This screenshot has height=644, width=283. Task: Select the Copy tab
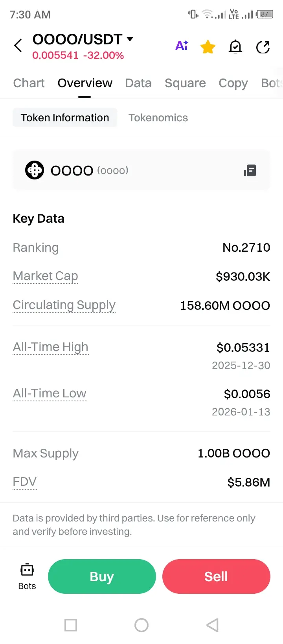pos(233,83)
